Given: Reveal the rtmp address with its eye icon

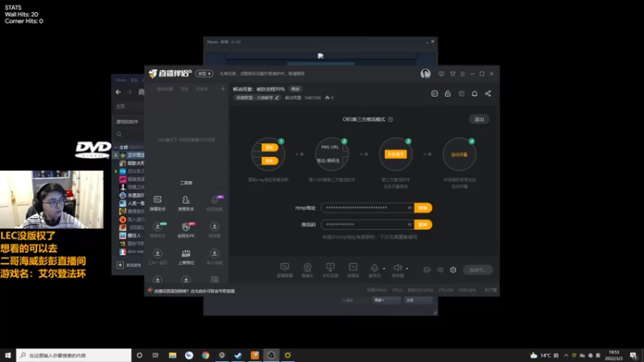Looking at the screenshot, I should pyautogui.click(x=410, y=208).
